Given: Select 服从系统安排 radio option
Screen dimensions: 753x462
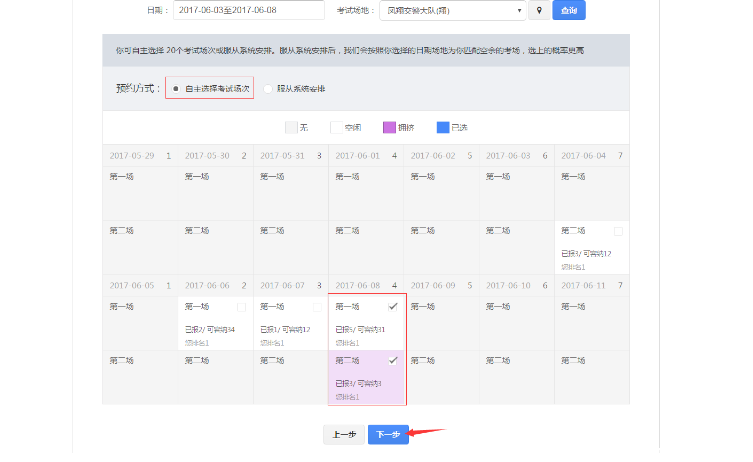Looking at the screenshot, I should click(268, 89).
